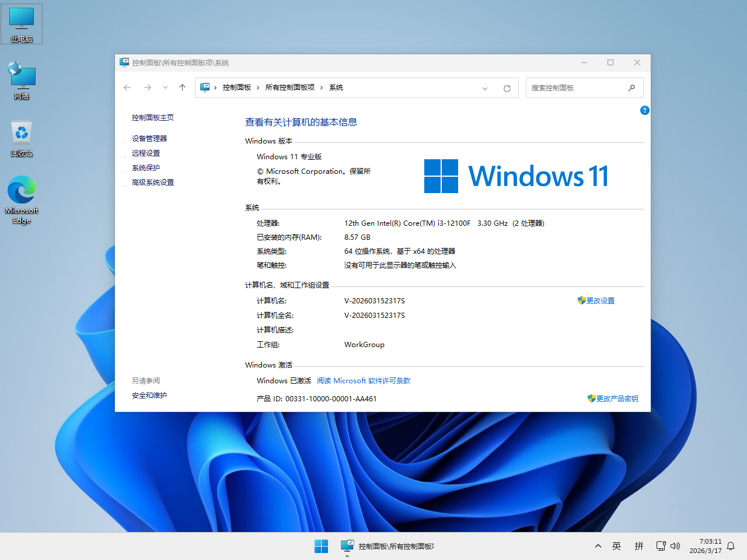The width and height of the screenshot is (747, 560).
Task: Navigate to 所有控制面板项 in the breadcrumb
Action: [292, 87]
